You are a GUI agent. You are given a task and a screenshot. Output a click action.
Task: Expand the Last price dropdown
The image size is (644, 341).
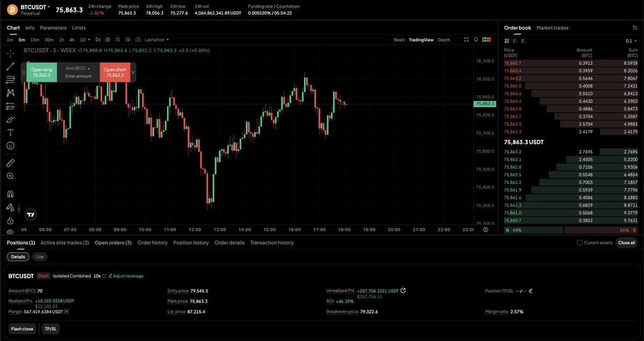(x=157, y=40)
